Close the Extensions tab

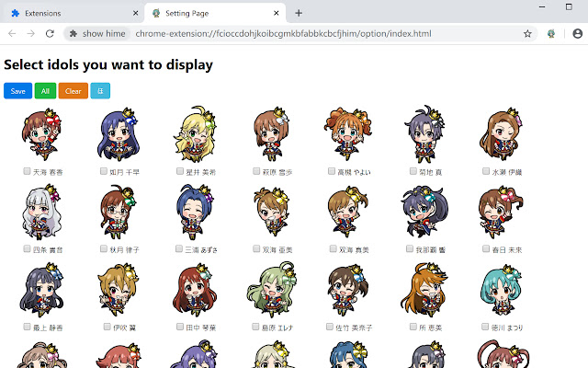click(x=135, y=13)
